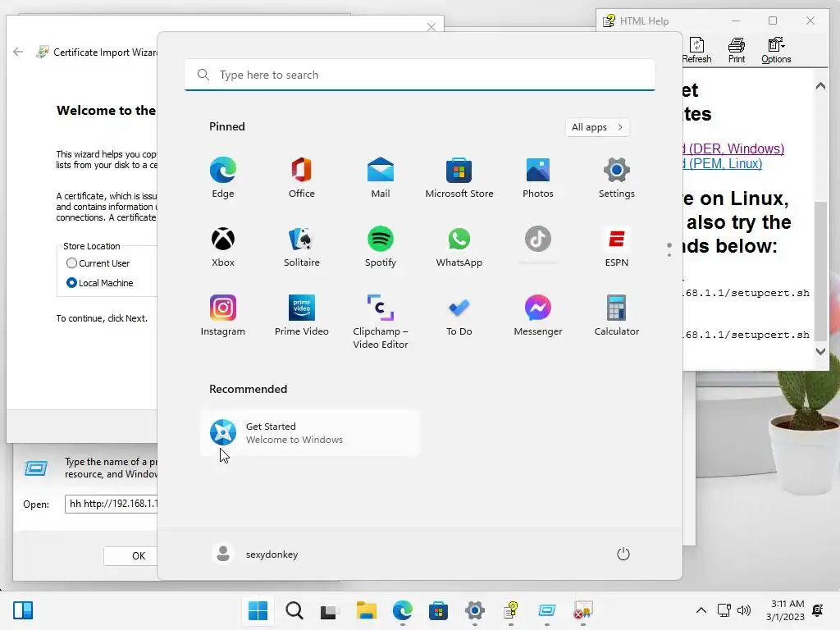Open Microsoft Store from the pinned grid

[459, 177]
